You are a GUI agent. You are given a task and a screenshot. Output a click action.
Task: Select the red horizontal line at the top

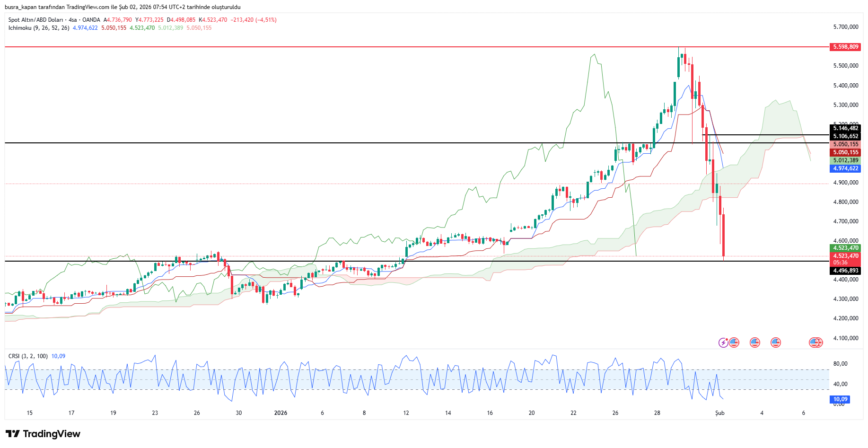[x=331, y=47]
